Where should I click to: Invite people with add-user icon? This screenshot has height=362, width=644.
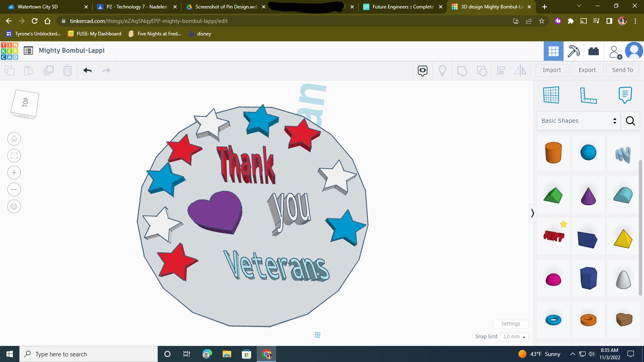tap(615, 52)
